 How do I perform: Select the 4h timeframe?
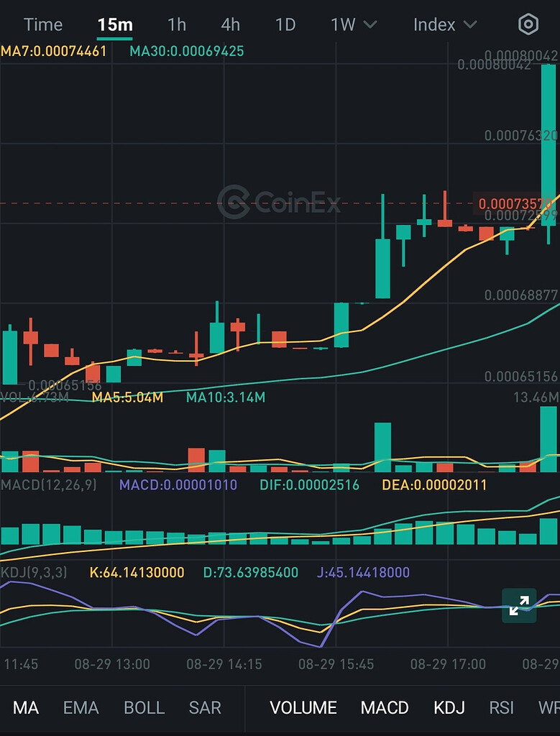click(x=230, y=24)
